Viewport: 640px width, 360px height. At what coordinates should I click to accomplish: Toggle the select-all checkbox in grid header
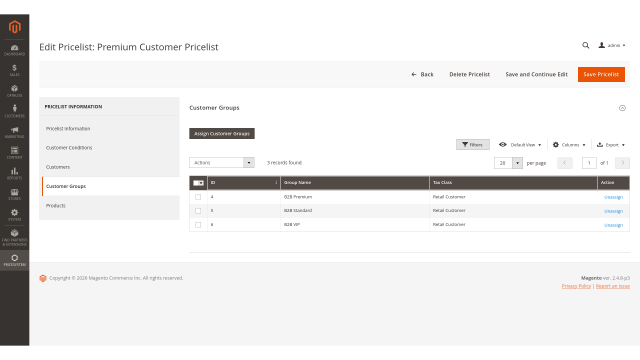(x=197, y=183)
